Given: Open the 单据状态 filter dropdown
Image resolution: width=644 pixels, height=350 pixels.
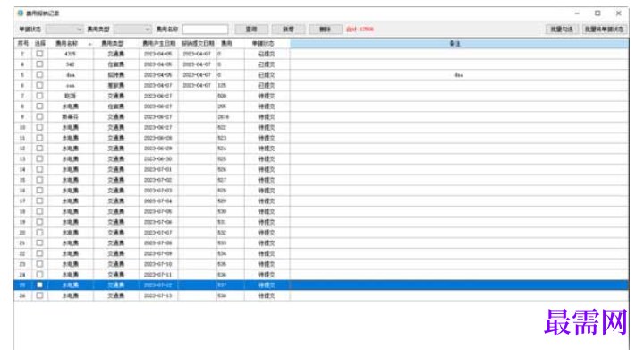Looking at the screenshot, I should 64,30.
